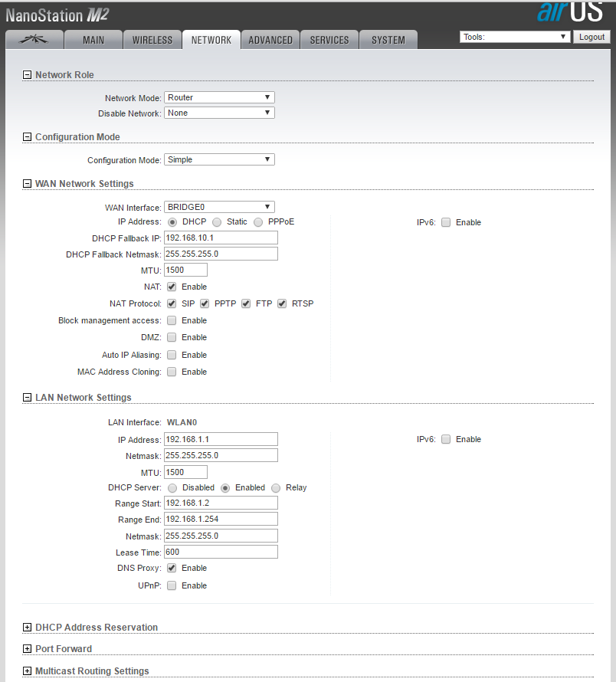Enable MAC Address Cloning

click(x=172, y=372)
